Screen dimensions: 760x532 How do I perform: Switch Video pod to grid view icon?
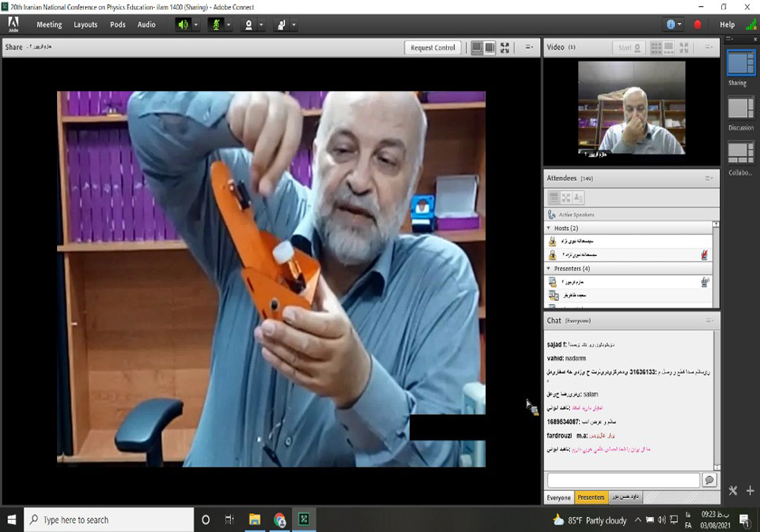click(x=656, y=47)
